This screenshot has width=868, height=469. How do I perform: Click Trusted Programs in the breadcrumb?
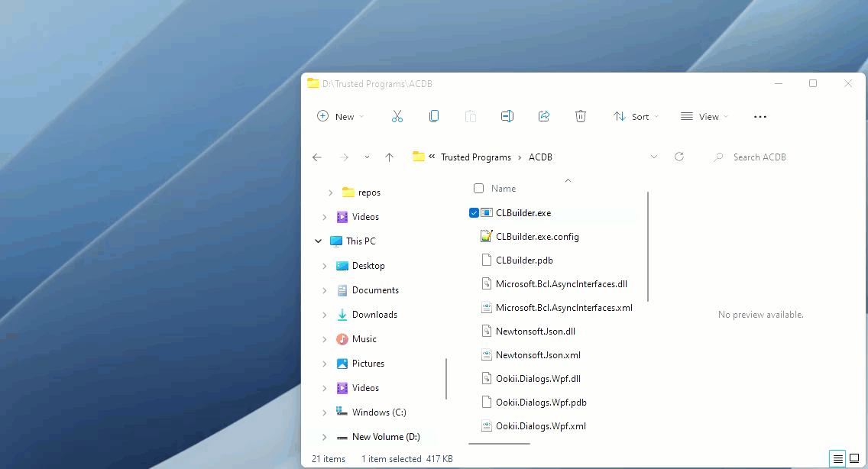tap(476, 157)
